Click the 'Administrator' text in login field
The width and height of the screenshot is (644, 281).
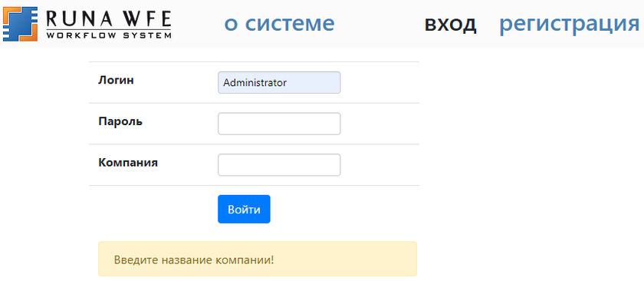(255, 83)
